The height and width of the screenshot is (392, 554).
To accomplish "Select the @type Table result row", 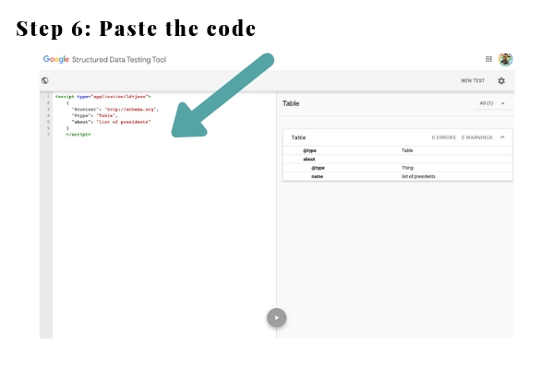I will click(397, 150).
